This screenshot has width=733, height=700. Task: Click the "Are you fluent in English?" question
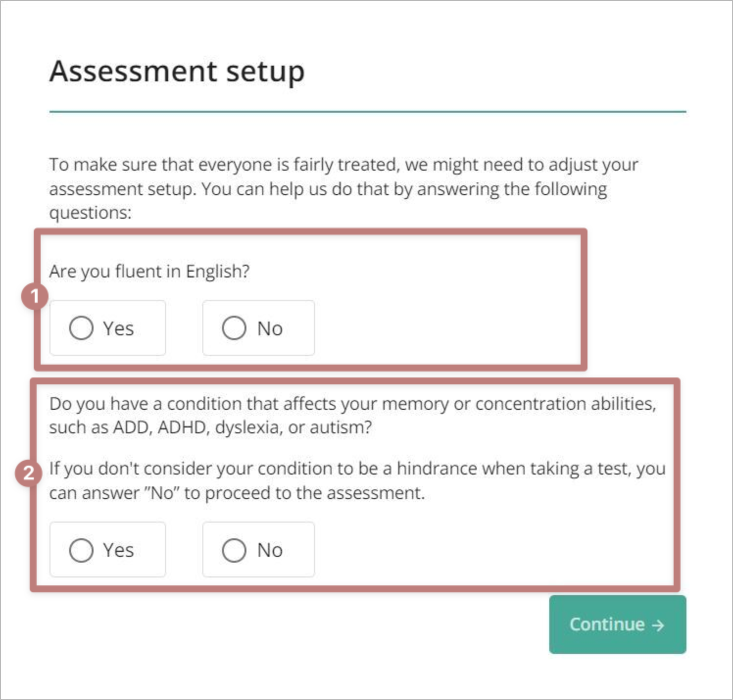click(x=149, y=271)
